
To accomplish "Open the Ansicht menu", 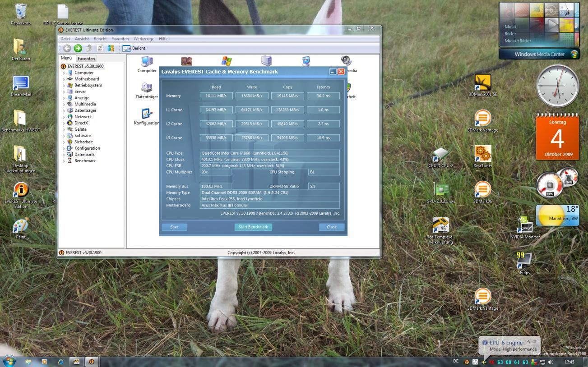I will pyautogui.click(x=82, y=39).
